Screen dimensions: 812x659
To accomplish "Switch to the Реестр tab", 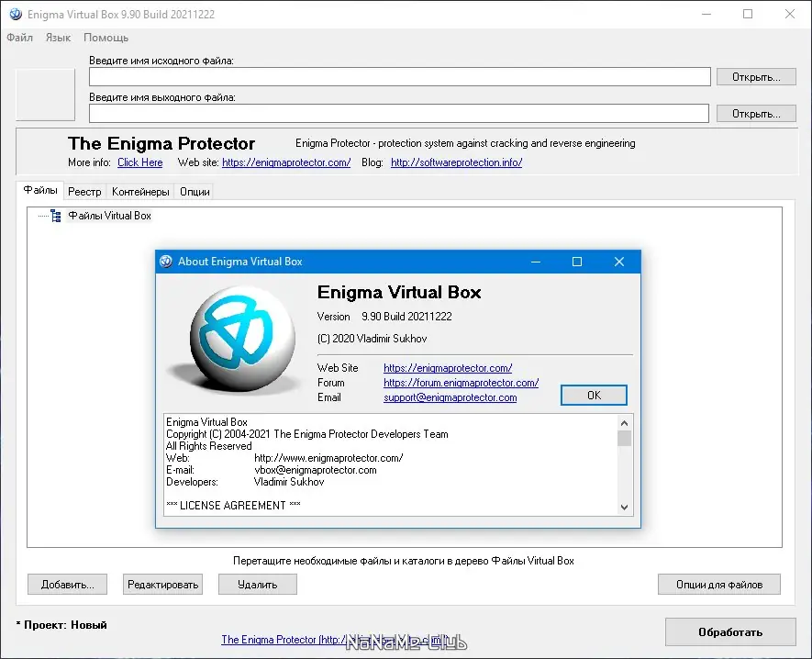I will (x=85, y=192).
